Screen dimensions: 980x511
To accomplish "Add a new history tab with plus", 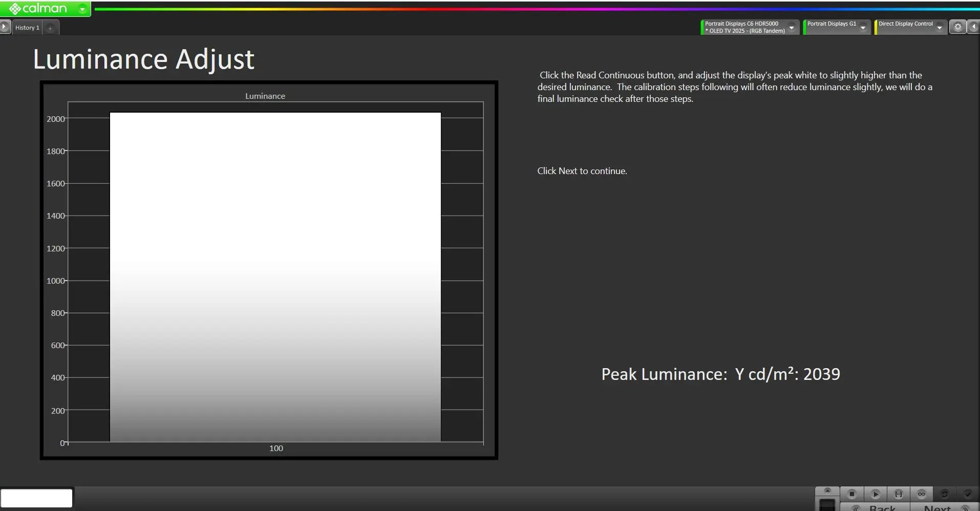I will (50, 28).
